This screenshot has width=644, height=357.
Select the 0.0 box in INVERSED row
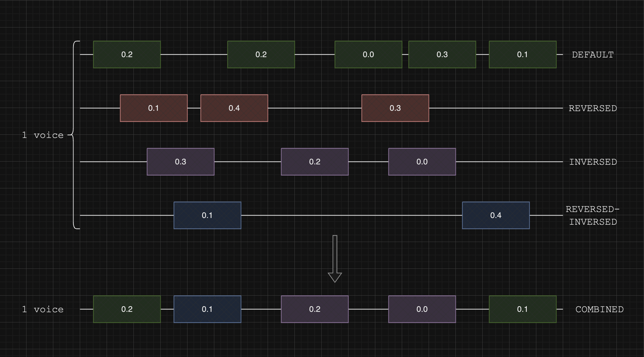pyautogui.click(x=422, y=162)
